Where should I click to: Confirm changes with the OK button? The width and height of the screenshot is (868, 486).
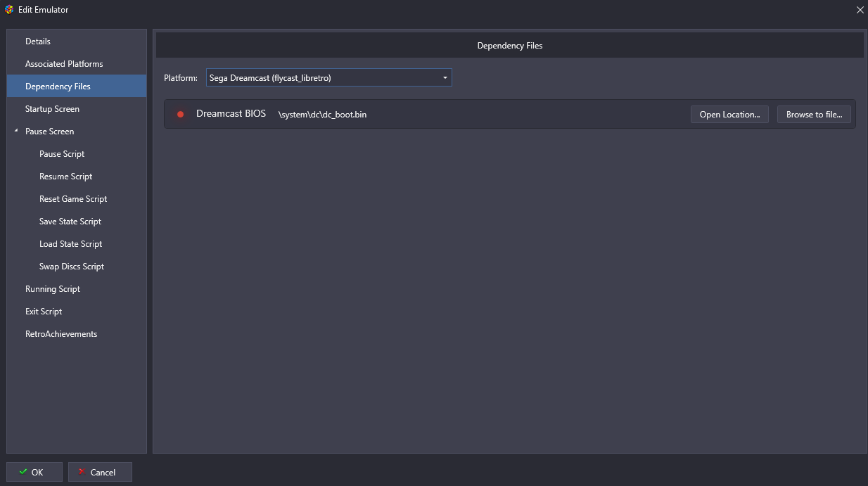34,472
